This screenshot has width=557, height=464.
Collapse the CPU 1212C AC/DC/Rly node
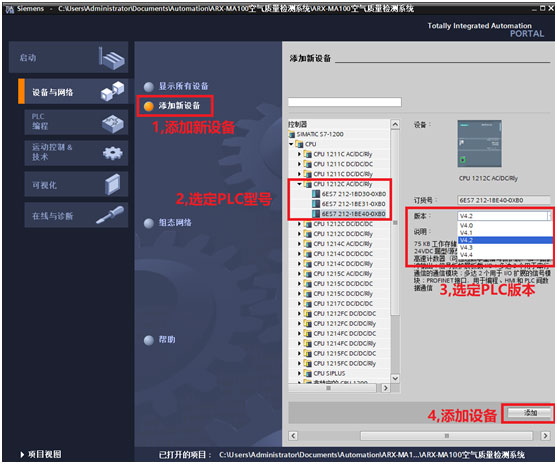pos(299,184)
